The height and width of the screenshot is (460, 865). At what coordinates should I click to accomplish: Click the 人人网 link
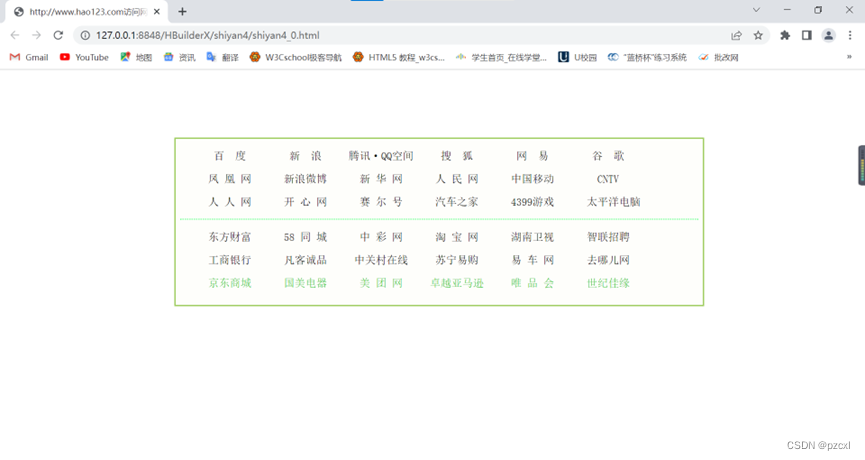pyautogui.click(x=230, y=202)
